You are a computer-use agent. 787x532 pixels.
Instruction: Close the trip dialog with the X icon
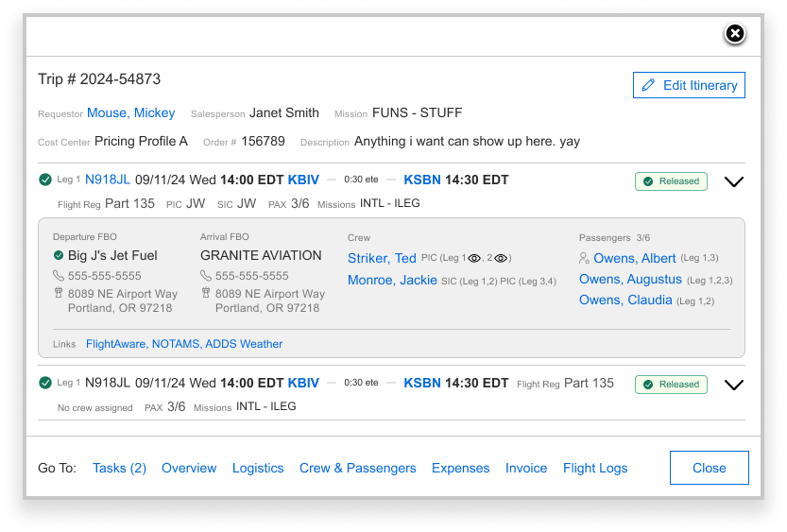735,34
